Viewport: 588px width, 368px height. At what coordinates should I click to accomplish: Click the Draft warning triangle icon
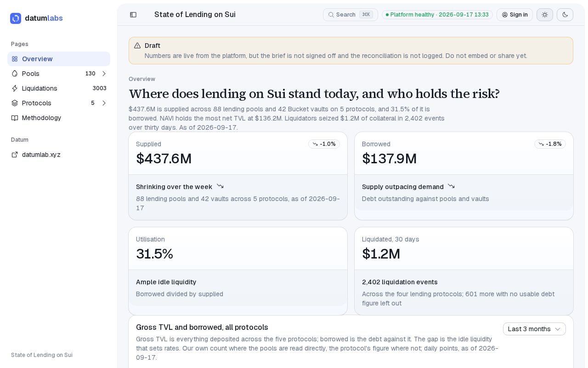tap(137, 46)
